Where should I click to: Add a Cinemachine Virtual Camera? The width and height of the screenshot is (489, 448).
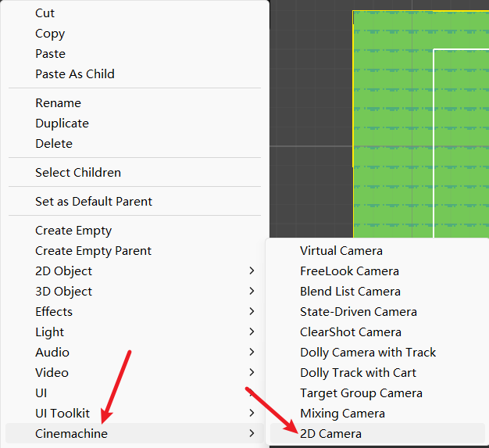point(341,251)
